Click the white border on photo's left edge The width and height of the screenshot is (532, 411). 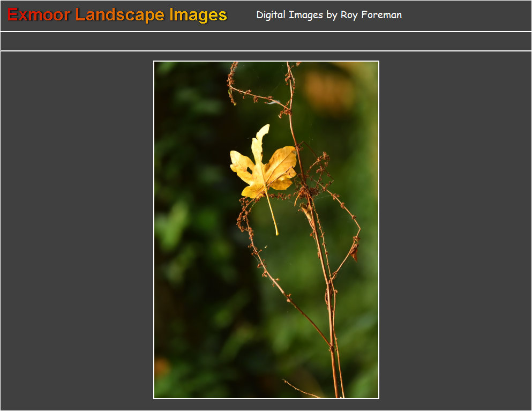[x=154, y=230]
